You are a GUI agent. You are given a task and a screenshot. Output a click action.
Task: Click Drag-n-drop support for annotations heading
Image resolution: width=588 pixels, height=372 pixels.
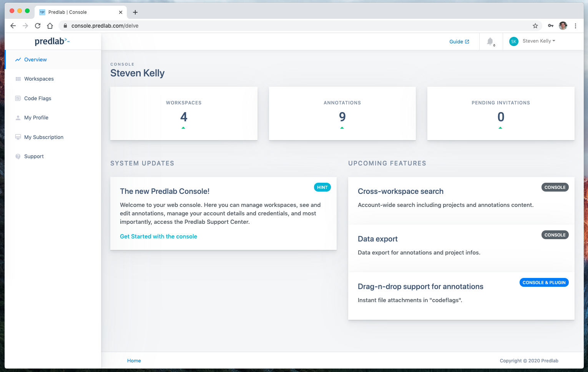[420, 286]
